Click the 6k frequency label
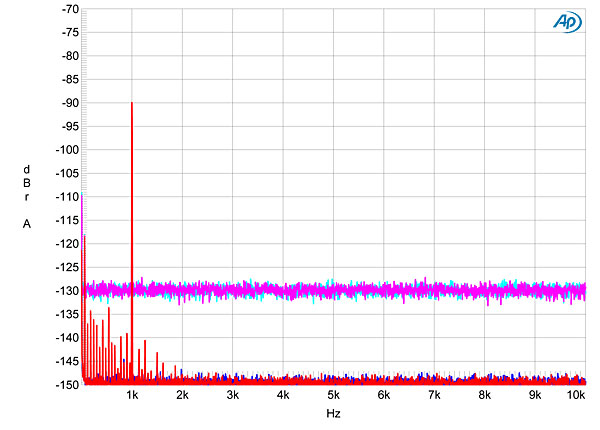The image size is (600, 430). coord(384,395)
